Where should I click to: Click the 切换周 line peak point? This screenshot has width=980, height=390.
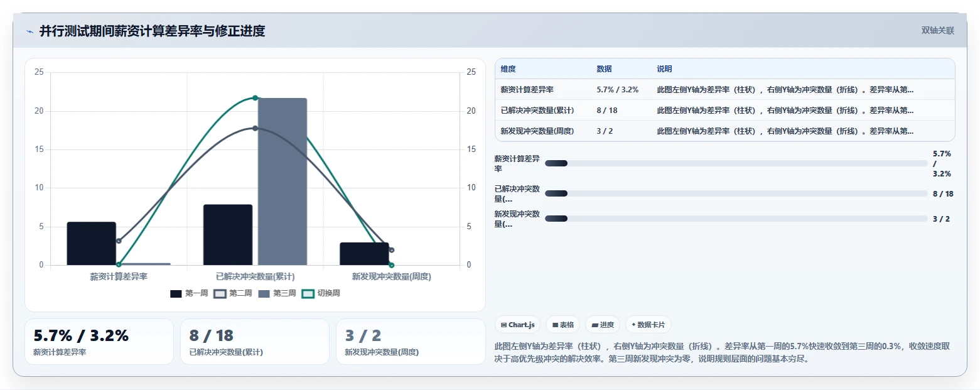coord(256,98)
